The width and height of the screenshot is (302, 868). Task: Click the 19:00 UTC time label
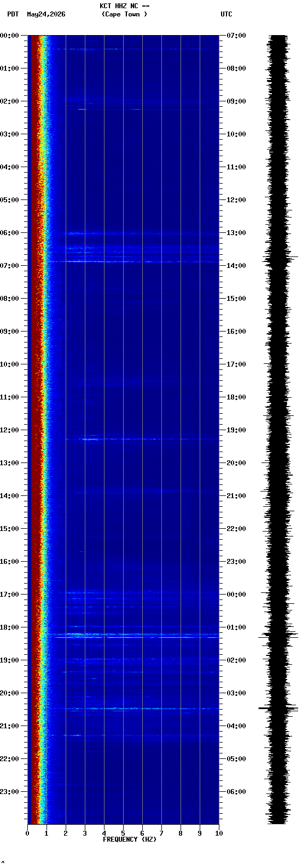[x=236, y=430]
